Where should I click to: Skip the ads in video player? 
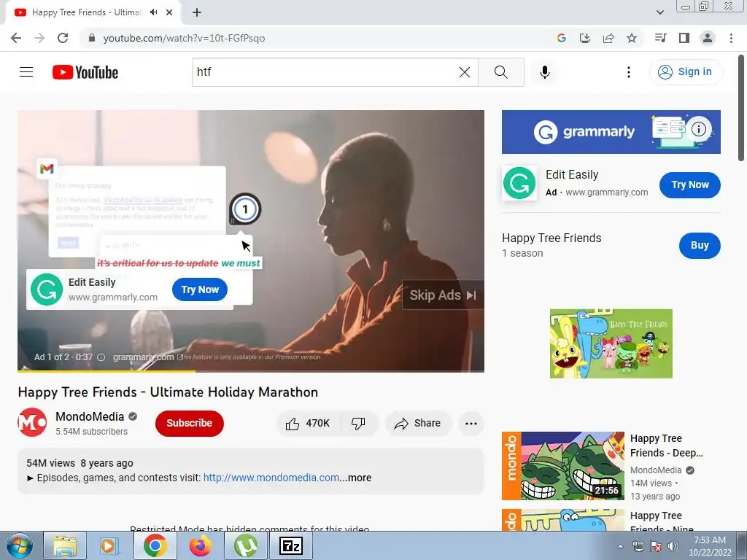[x=443, y=295]
